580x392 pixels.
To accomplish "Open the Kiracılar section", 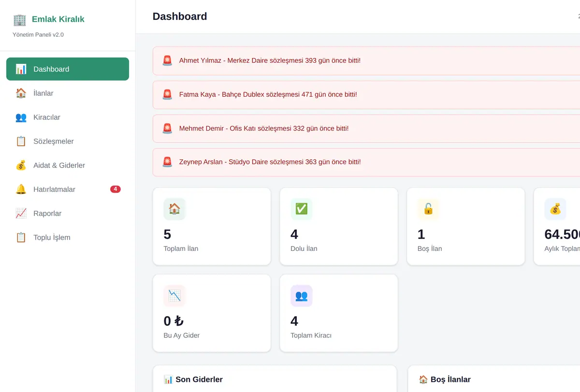I will tap(68, 117).
